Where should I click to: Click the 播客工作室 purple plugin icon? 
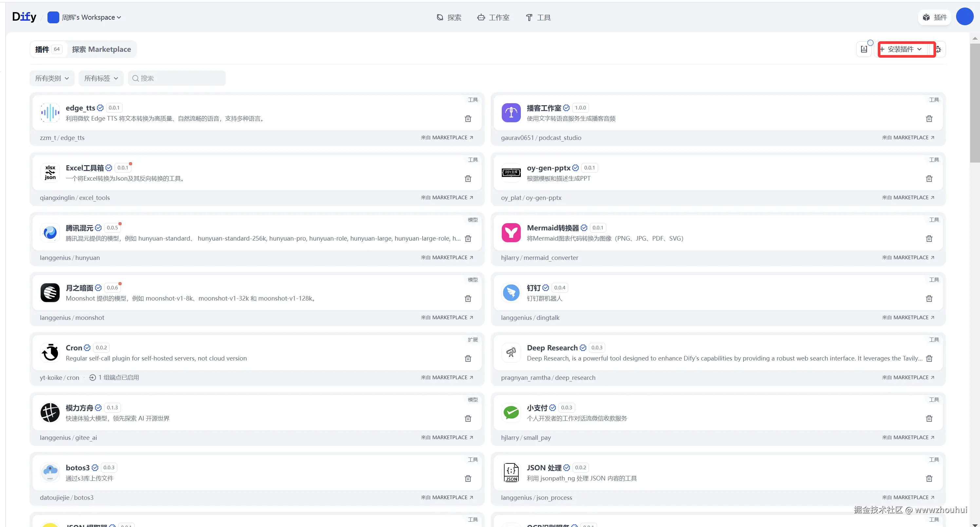[x=511, y=113]
